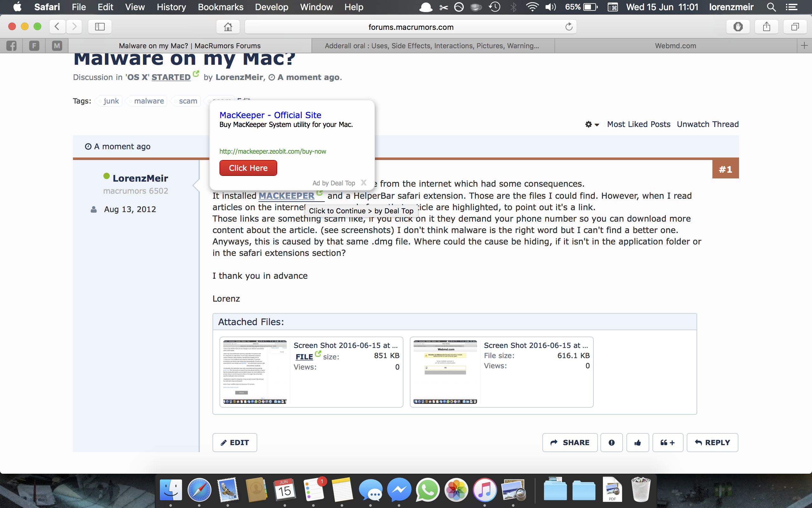Open the Home page button
The height and width of the screenshot is (508, 812).
228,27
